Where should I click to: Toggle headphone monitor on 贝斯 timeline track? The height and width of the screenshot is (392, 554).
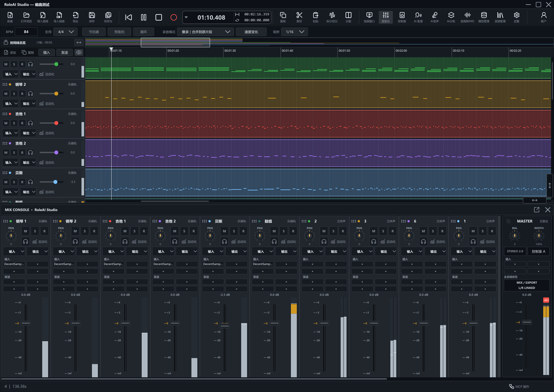pos(30,182)
